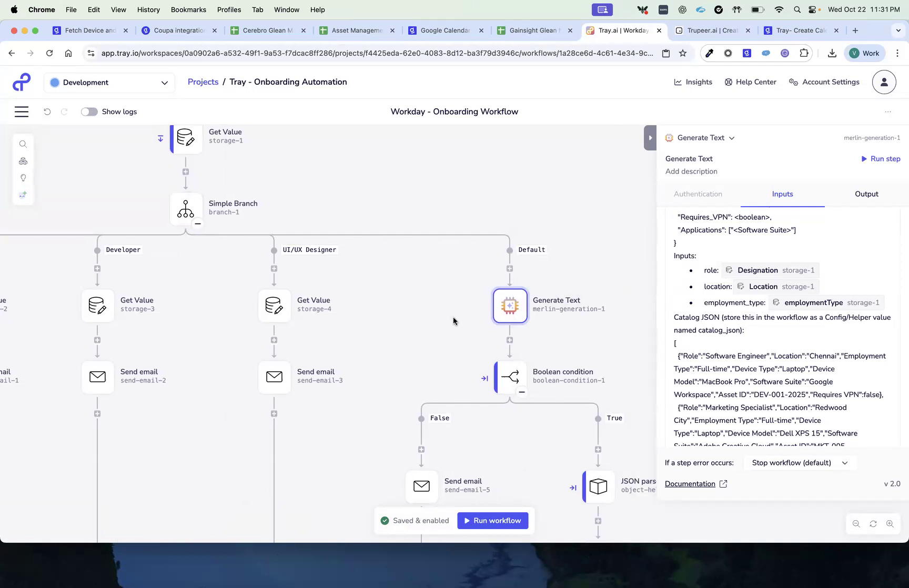Click the Run workflow button
The image size is (909, 588).
point(493,520)
